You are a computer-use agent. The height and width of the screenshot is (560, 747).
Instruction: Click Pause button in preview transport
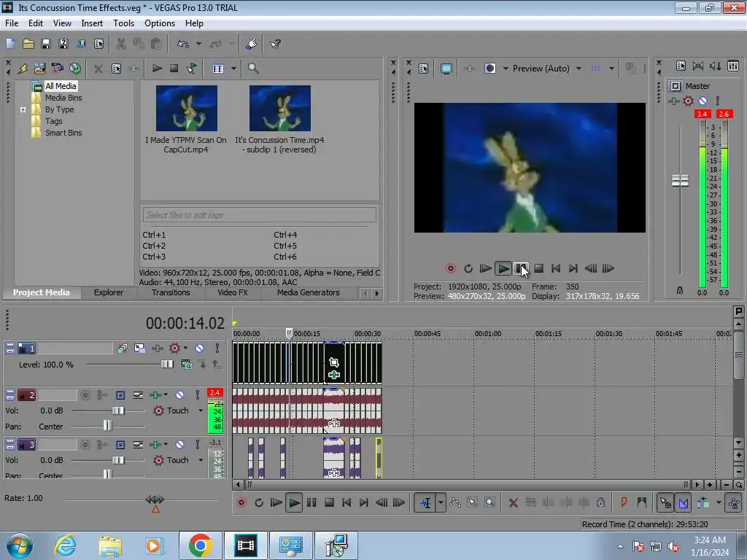click(x=521, y=268)
